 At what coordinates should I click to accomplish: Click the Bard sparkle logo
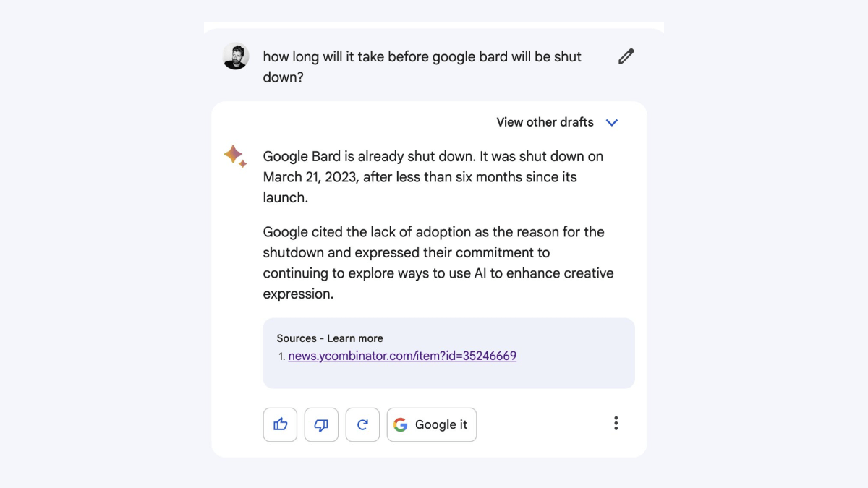coord(235,156)
